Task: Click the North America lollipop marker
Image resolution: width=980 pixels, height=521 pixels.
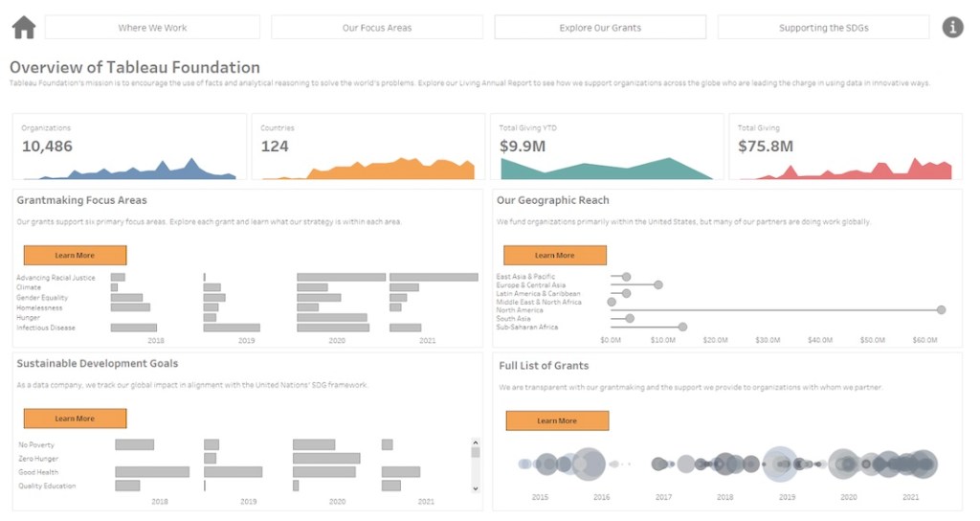Action: click(x=941, y=310)
